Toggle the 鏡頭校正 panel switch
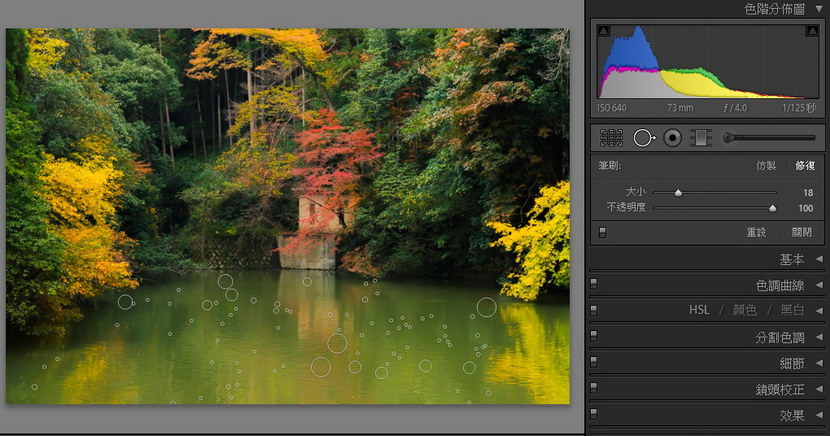830x436 pixels. click(594, 388)
